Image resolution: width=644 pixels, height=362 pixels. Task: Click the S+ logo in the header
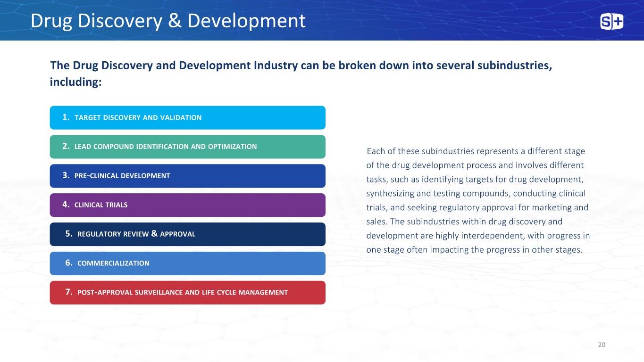[x=611, y=22]
